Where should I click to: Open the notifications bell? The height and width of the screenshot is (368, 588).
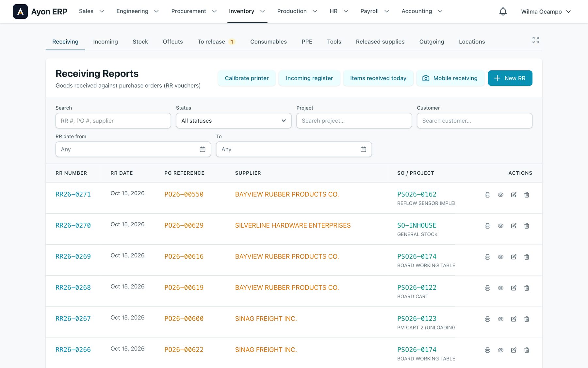pos(503,11)
